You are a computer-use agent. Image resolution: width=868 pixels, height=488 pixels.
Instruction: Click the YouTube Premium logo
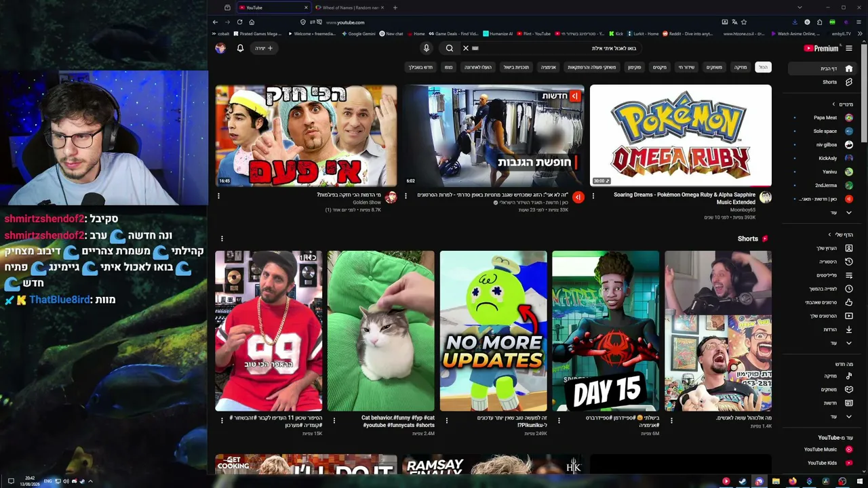pos(821,48)
